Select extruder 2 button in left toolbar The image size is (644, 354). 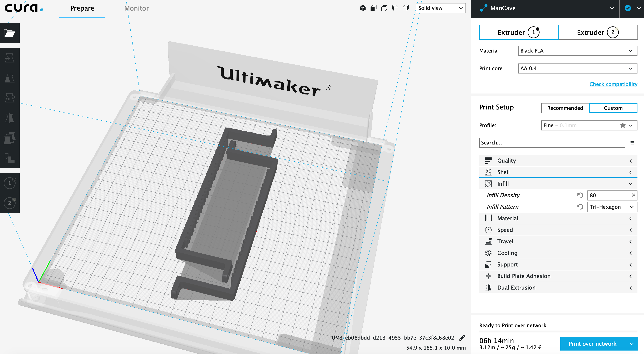click(9, 203)
